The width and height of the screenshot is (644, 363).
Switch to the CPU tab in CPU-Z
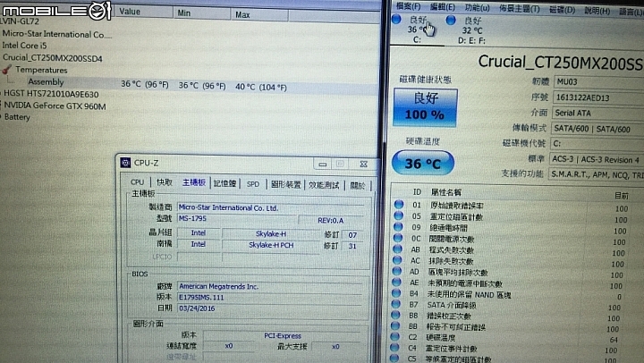point(137,181)
